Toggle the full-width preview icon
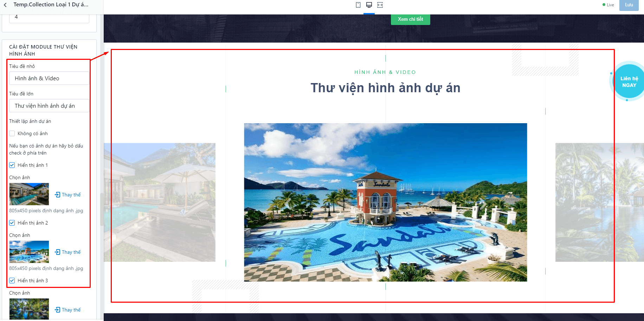The width and height of the screenshot is (644, 321). click(380, 5)
